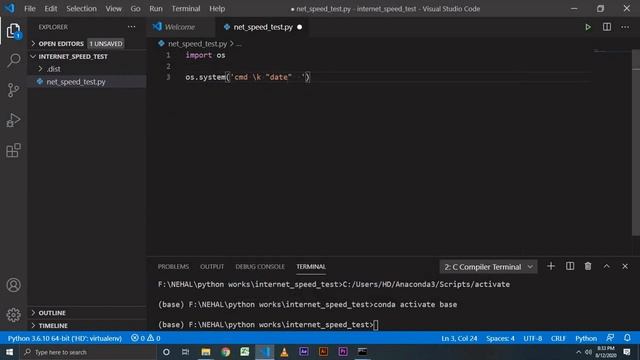Kill the terminal with trash icon
640x360 pixels.
(588, 266)
